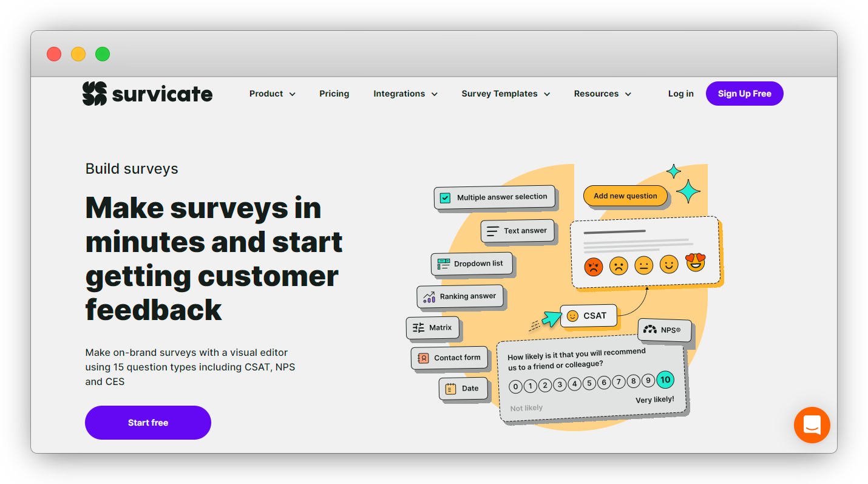Viewport: 868px width, 484px height.
Task: Open the Intercom chat bubble widget
Action: pos(812,425)
